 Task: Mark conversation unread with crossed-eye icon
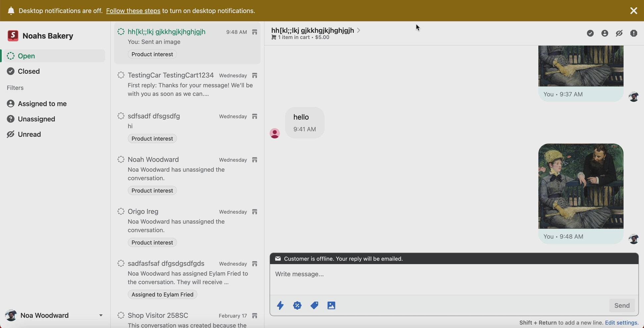point(619,33)
